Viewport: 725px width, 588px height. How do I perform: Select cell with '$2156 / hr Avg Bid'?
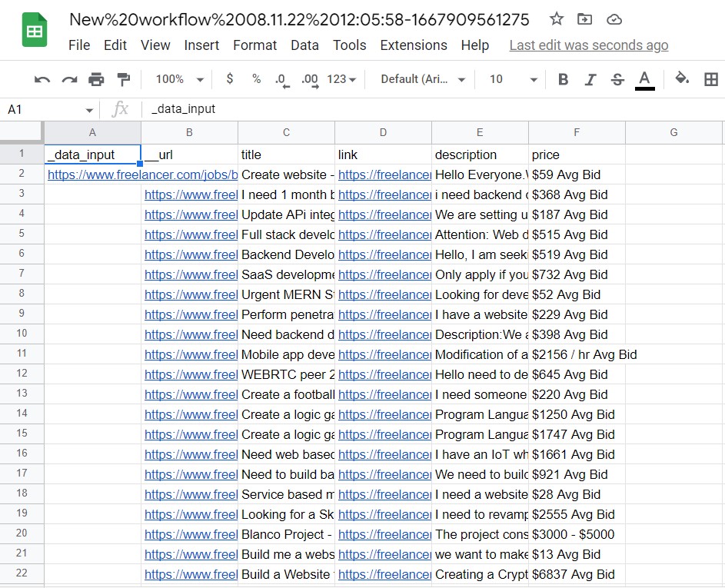pos(577,354)
